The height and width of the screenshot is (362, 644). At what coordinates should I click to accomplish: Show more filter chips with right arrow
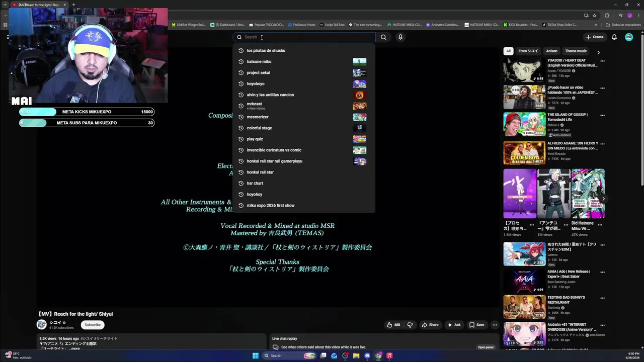598,52
